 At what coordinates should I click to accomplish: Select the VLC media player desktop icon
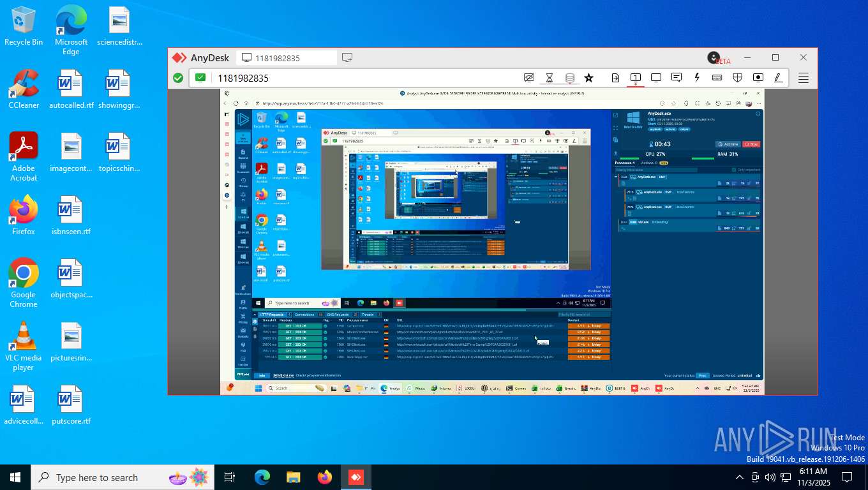[24, 346]
